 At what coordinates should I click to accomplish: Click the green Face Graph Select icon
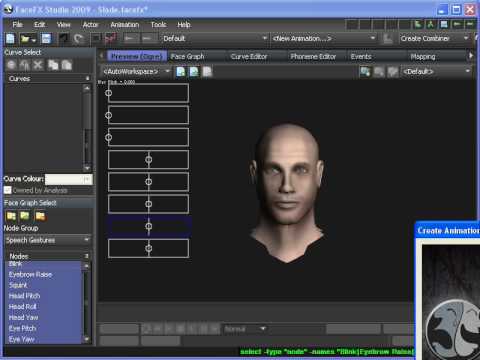point(25,216)
